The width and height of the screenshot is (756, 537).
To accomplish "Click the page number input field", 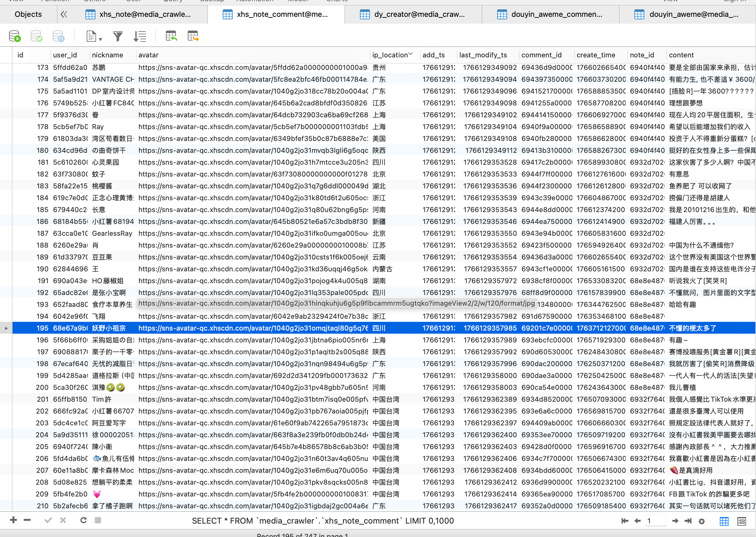I will (x=656, y=521).
